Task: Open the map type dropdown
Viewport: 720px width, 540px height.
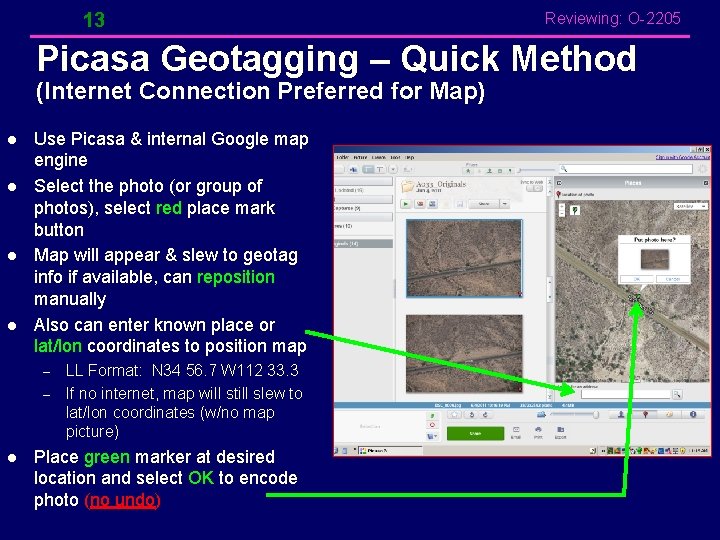Action: pyautogui.click(x=691, y=206)
